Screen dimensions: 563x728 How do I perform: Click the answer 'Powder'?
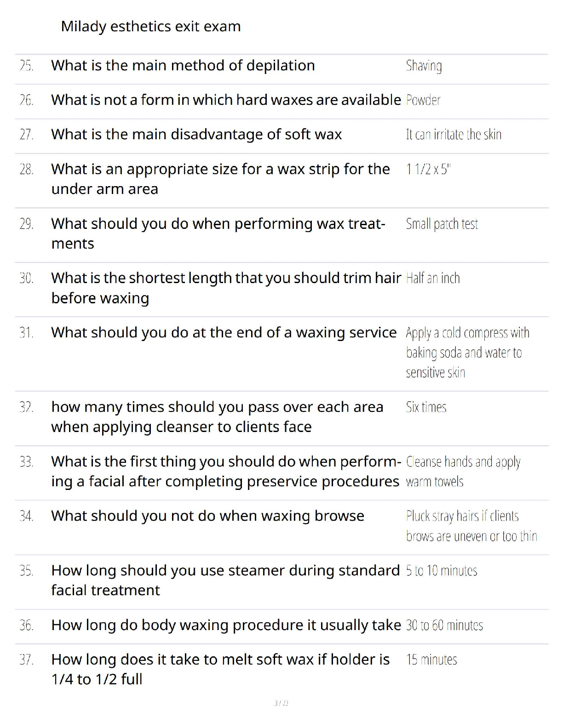[423, 100]
